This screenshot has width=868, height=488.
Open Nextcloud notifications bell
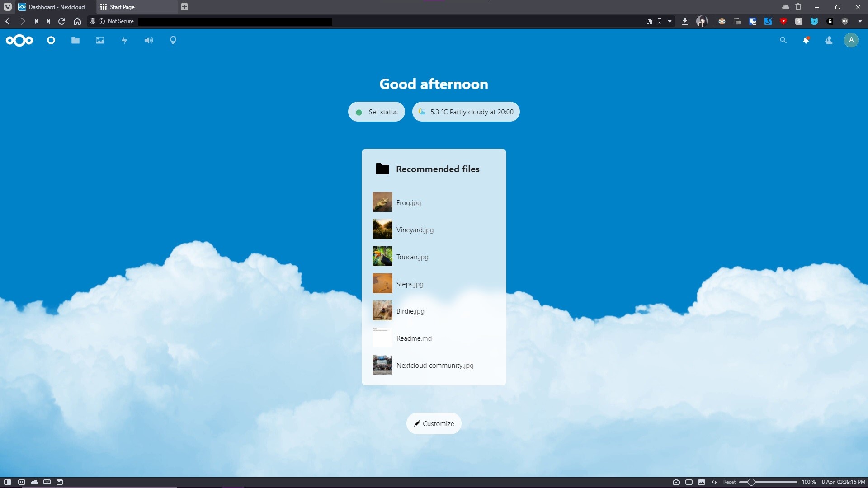pyautogui.click(x=806, y=40)
